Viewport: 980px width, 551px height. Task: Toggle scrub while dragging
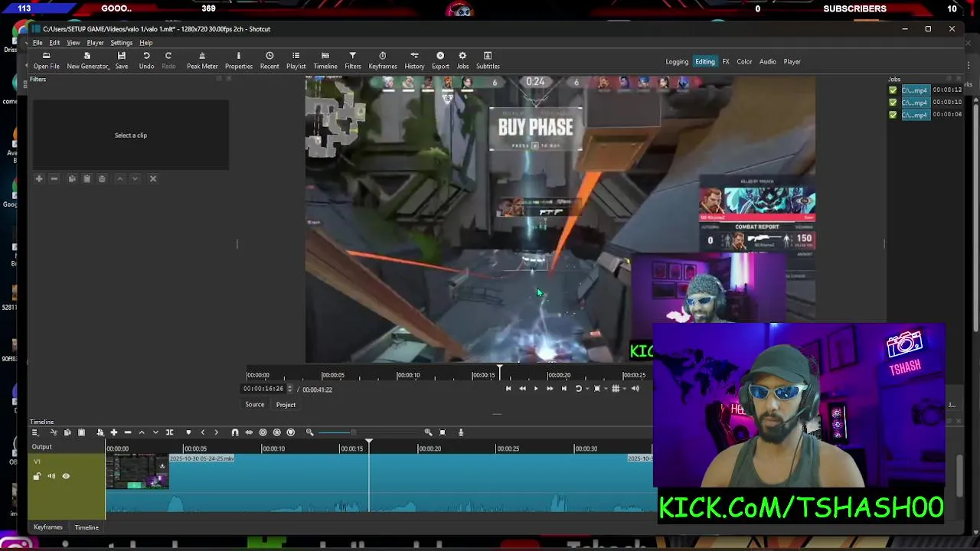(x=249, y=432)
